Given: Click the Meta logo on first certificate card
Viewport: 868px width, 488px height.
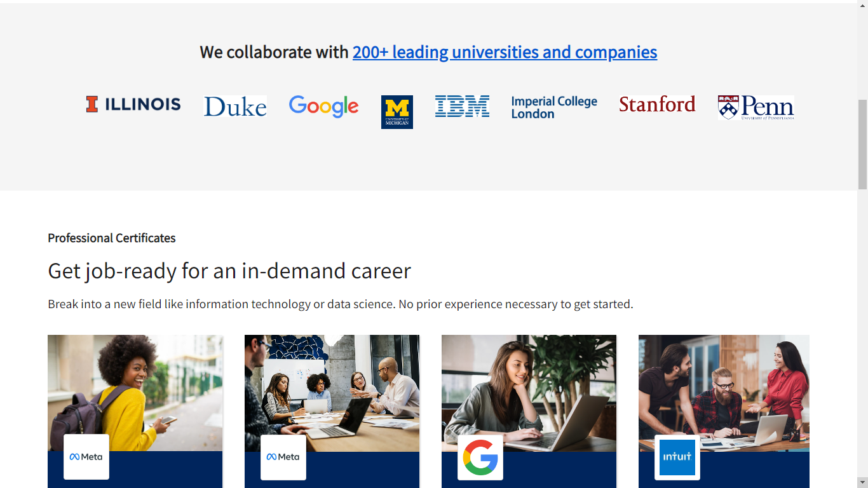Looking at the screenshot, I should pyautogui.click(x=86, y=456).
